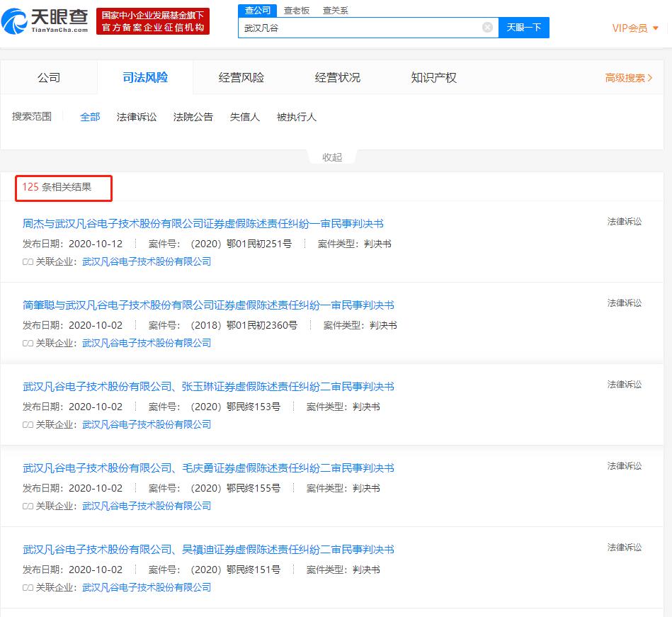Switch to the 公司 tab
The image size is (672, 617).
point(49,78)
